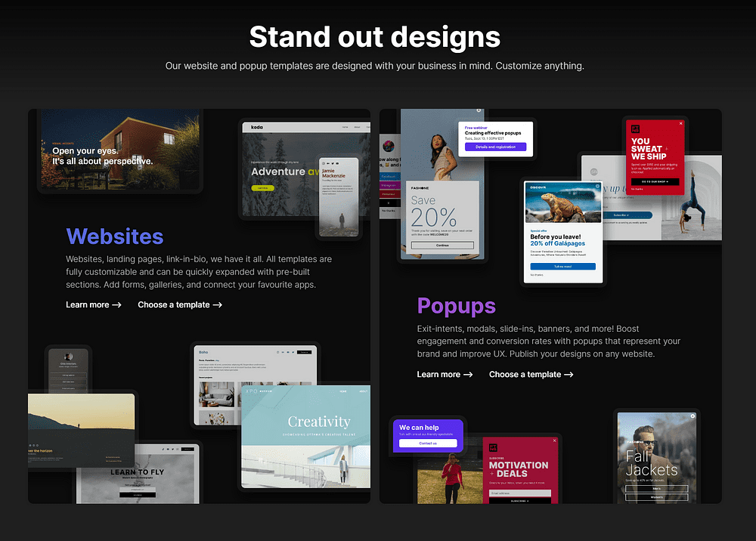
Task: Click Contact us in We can help popup
Action: [428, 444]
